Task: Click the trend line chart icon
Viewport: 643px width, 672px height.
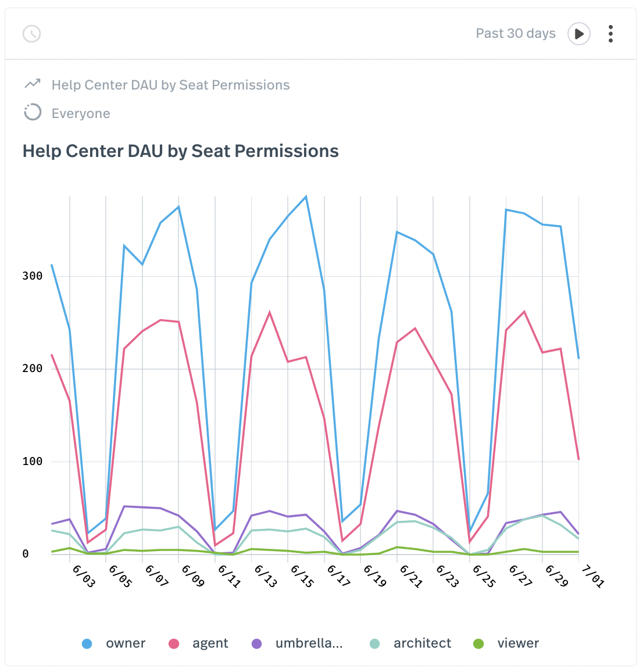Action: pos(33,84)
